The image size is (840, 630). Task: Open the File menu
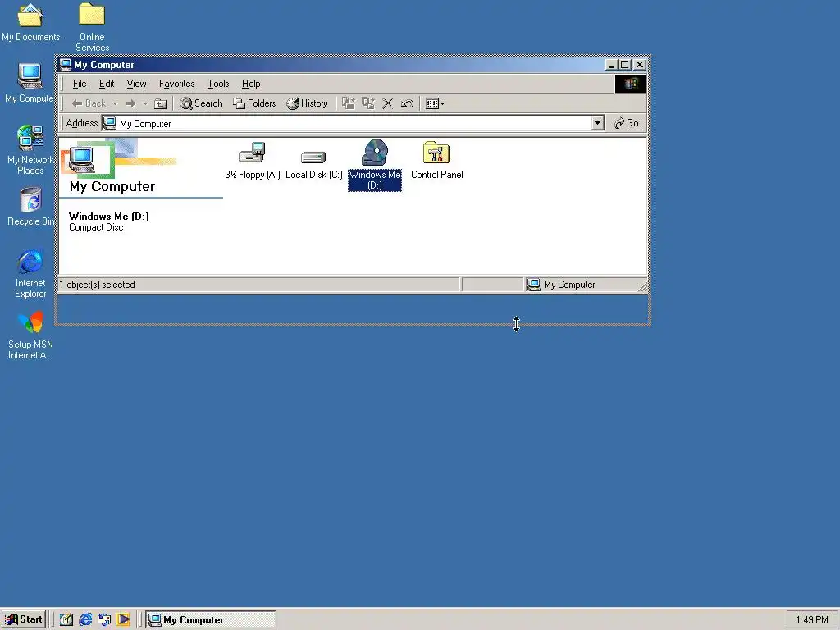click(x=80, y=84)
